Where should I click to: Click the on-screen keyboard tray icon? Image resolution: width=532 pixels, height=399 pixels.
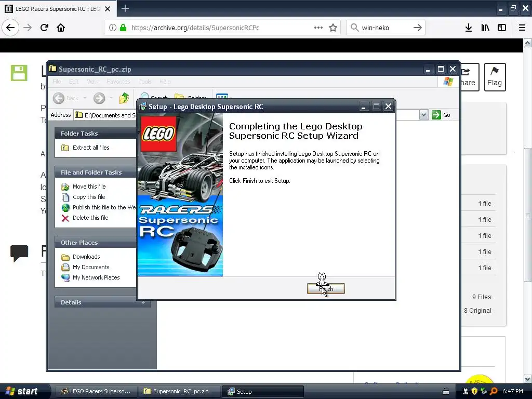coord(446,392)
